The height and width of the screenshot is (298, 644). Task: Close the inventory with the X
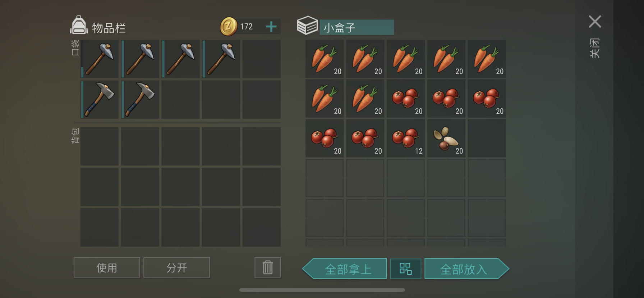point(595,22)
